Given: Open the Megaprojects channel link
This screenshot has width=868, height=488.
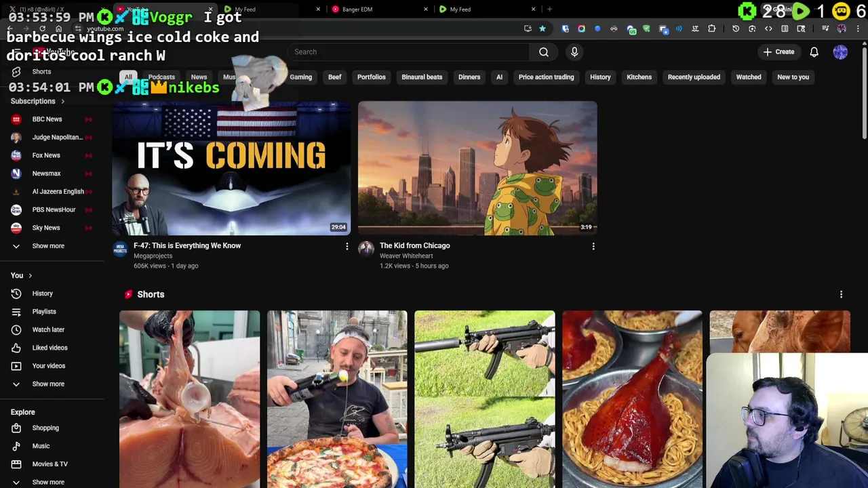Looking at the screenshot, I should [153, 256].
